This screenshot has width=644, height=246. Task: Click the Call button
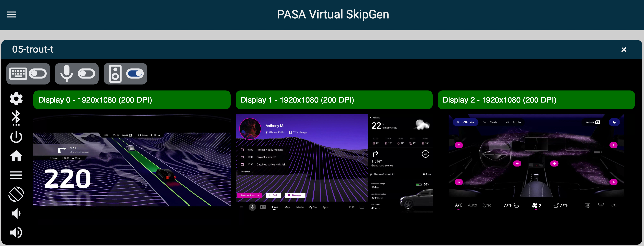click(x=273, y=195)
